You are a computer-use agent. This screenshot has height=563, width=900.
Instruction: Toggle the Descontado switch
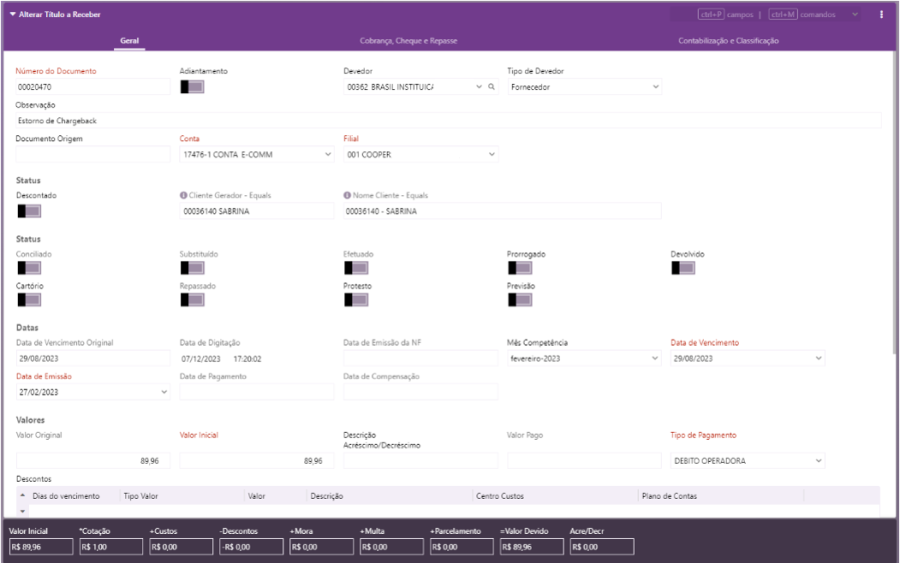[29, 211]
